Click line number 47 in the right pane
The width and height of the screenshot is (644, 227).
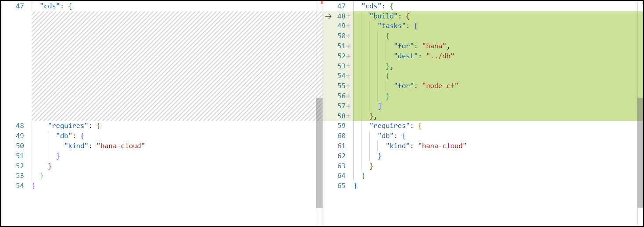341,7
